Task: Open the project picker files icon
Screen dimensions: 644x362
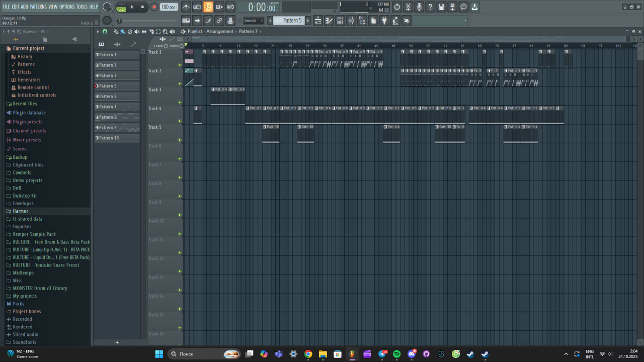Action: pos(373,21)
